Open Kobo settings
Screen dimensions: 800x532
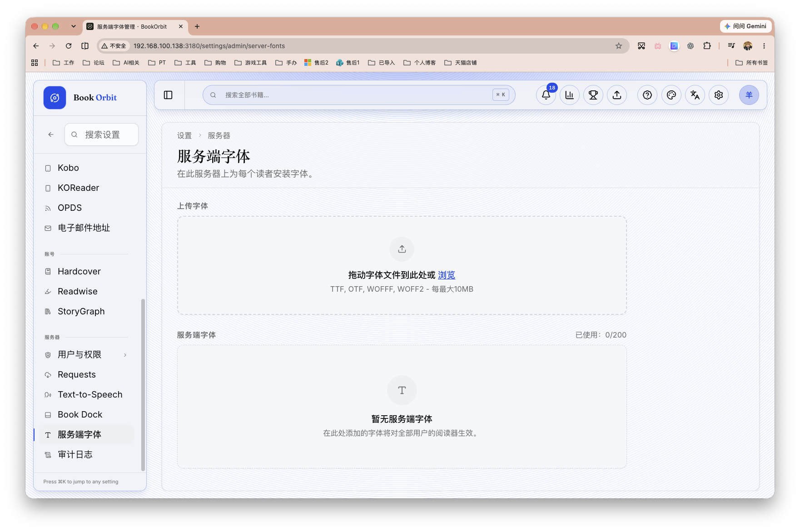(x=86, y=168)
